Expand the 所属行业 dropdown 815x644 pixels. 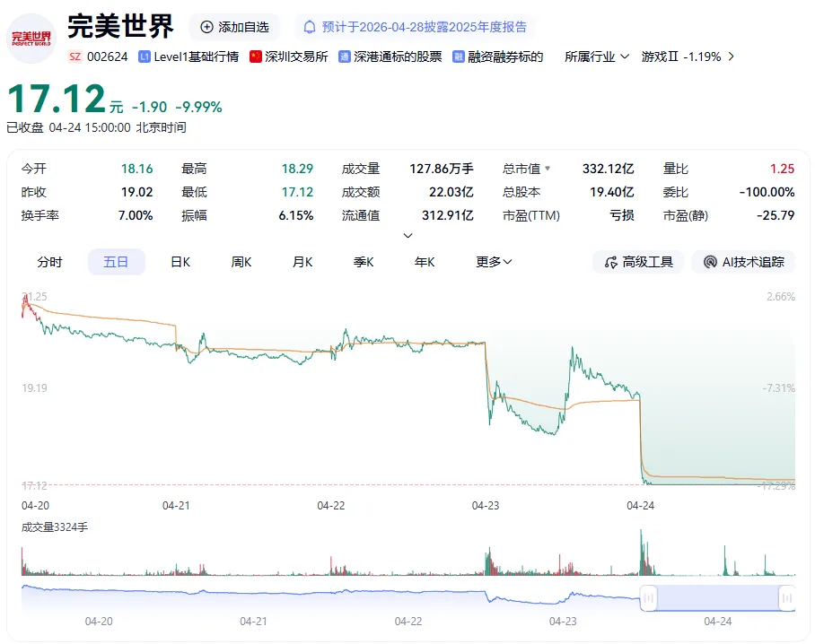point(597,57)
